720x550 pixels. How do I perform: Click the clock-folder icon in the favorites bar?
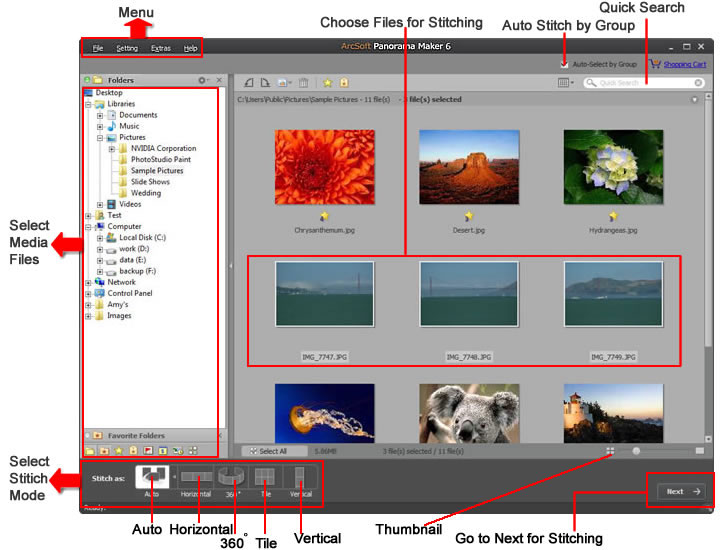pos(178,451)
